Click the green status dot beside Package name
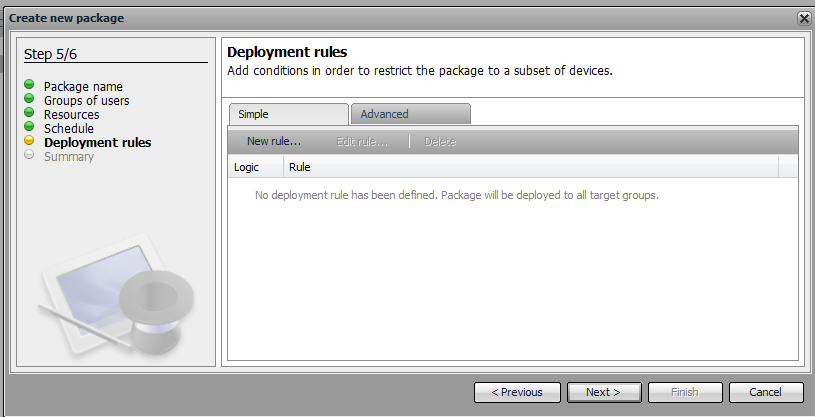Screen dimensions: 815x417 [x=30, y=86]
